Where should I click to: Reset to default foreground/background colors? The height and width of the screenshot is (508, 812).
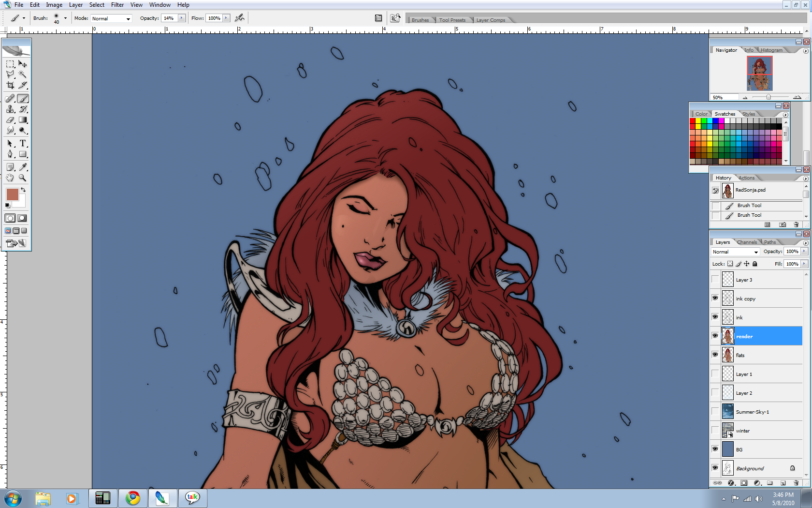tap(7, 205)
